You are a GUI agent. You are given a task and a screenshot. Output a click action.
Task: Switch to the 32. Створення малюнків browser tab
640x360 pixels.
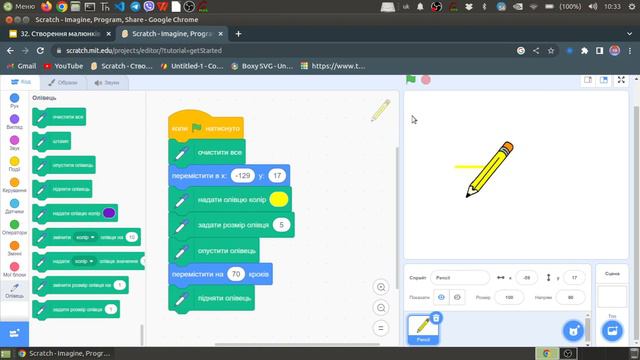pyautogui.click(x=60, y=34)
